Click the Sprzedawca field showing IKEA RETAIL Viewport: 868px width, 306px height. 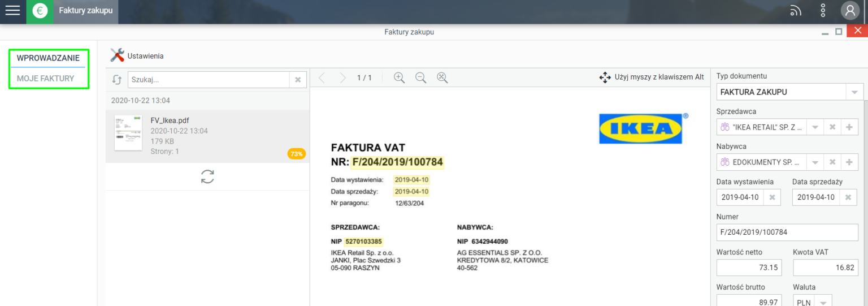coord(761,127)
